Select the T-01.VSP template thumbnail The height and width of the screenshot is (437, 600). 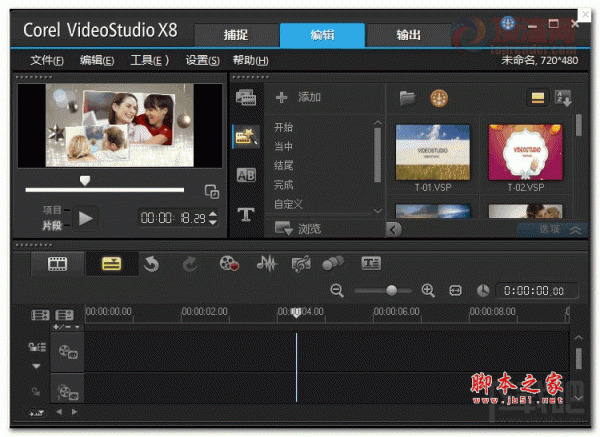pos(433,152)
